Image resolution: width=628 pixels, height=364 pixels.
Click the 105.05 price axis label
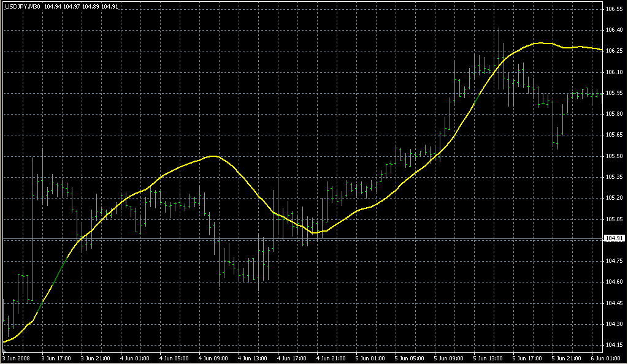coord(614,219)
